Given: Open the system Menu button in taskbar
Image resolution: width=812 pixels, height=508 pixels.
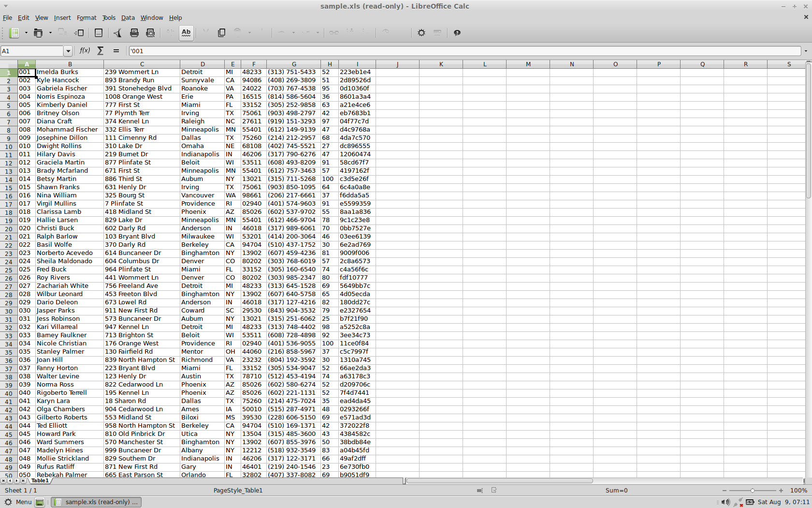Looking at the screenshot, I should pos(18,502).
